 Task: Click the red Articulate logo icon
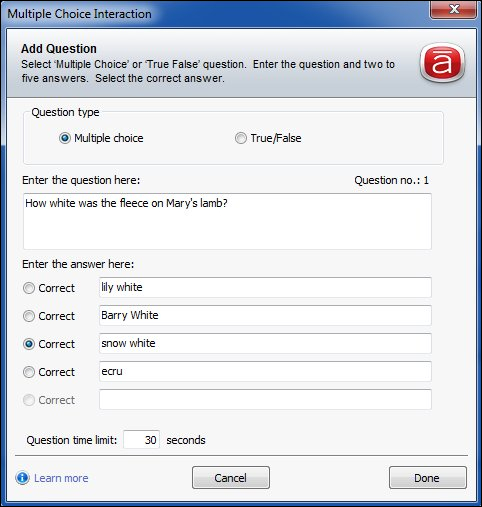442,63
